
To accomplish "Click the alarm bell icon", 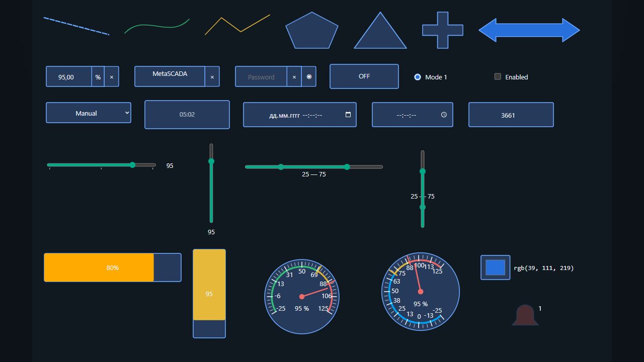I will [x=525, y=315].
